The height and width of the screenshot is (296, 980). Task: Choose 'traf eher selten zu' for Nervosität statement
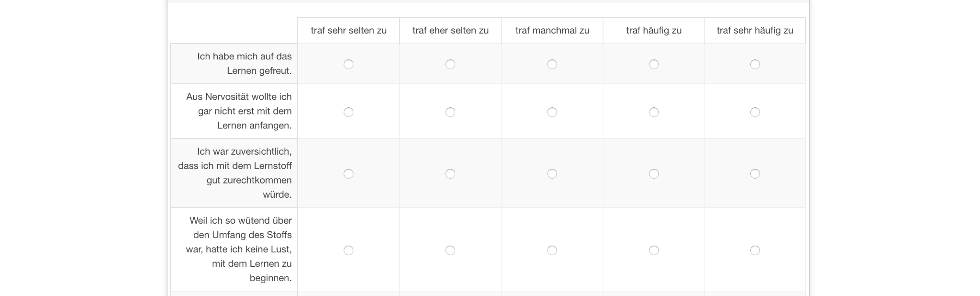point(450,112)
